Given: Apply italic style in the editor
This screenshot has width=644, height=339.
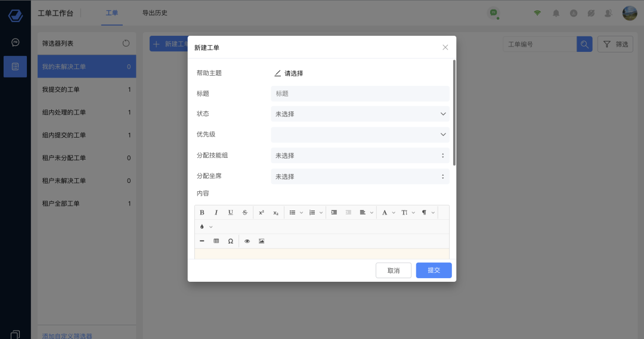Looking at the screenshot, I should pos(216,213).
